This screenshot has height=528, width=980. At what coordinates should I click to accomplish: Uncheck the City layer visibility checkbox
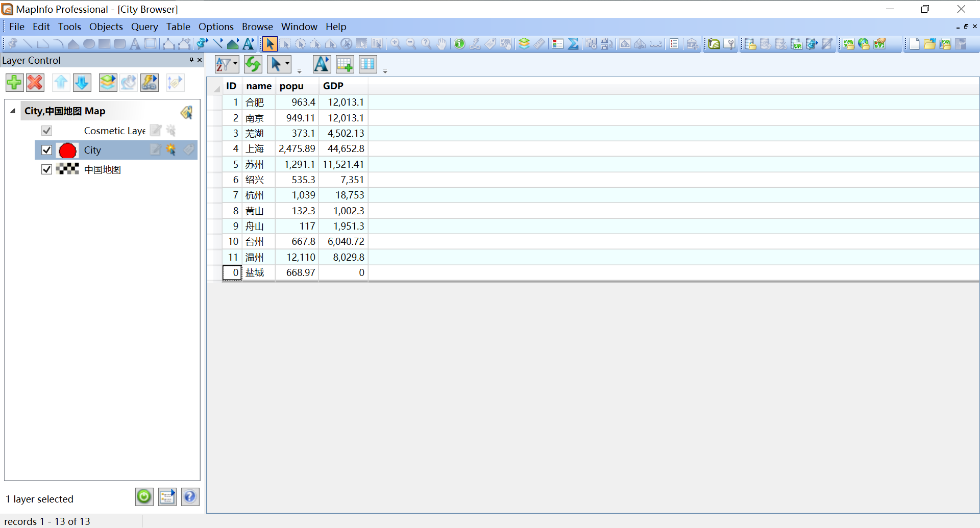[46, 150]
